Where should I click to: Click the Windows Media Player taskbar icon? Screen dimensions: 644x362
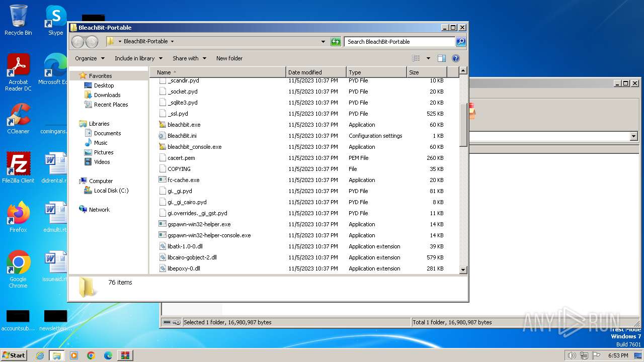[x=74, y=355]
